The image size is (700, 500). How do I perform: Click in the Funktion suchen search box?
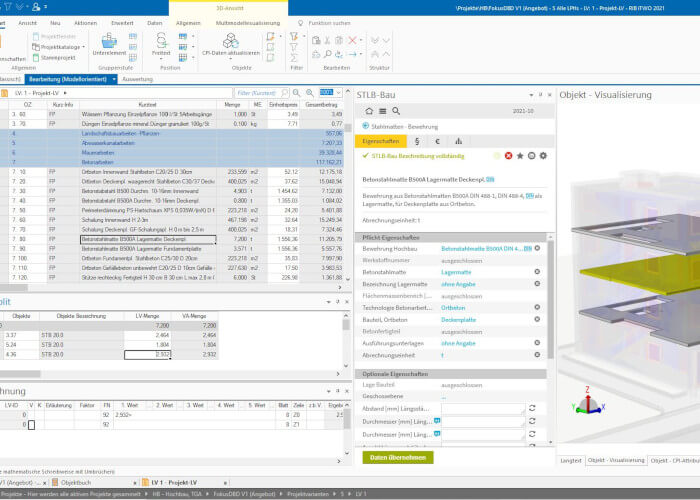(329, 23)
